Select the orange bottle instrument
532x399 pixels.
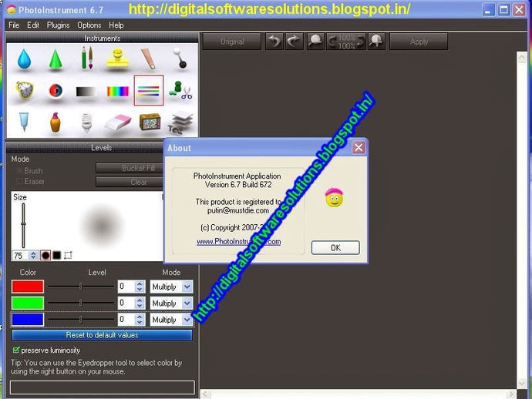[x=56, y=122]
